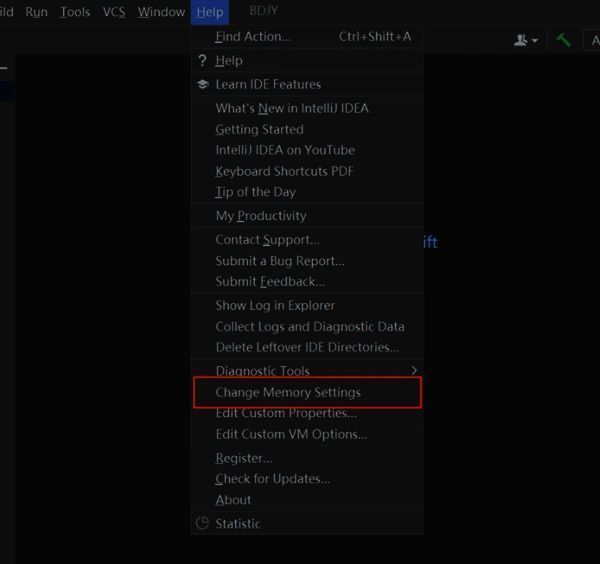
Task: Click Change Memory Settings
Action: (307, 392)
